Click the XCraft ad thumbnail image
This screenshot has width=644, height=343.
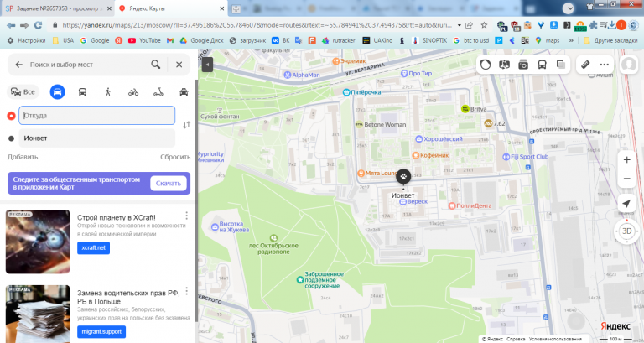(x=38, y=242)
